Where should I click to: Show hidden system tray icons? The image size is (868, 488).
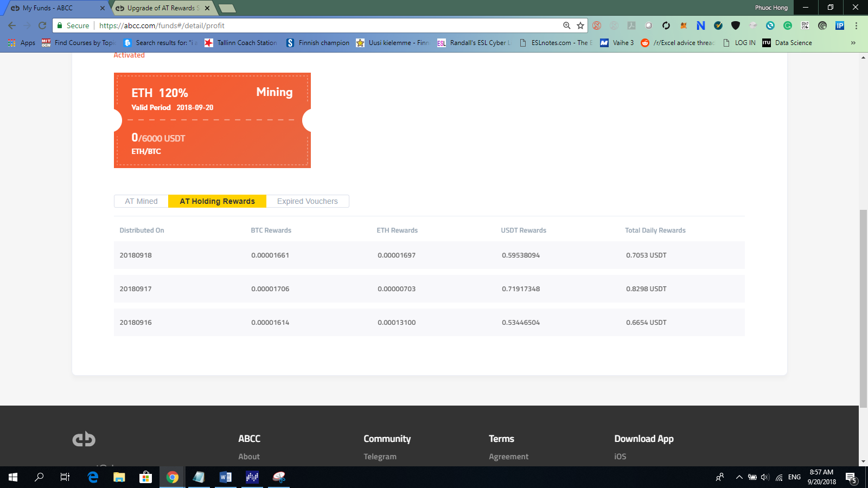tap(739, 477)
